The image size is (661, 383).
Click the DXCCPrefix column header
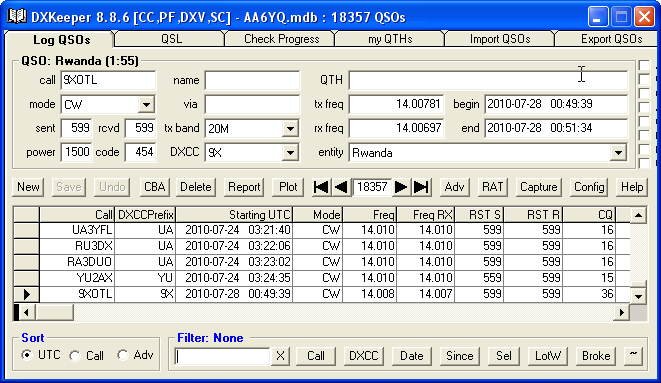(145, 215)
